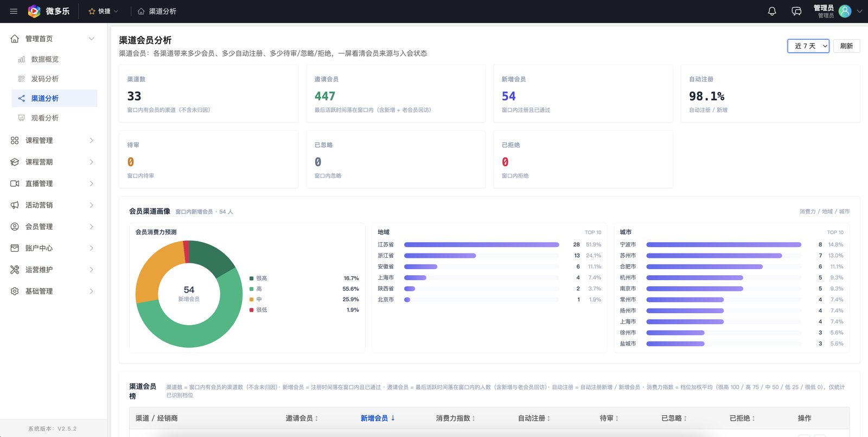Open the 课程管理 menu
Image resolution: width=868 pixels, height=437 pixels.
pos(53,140)
